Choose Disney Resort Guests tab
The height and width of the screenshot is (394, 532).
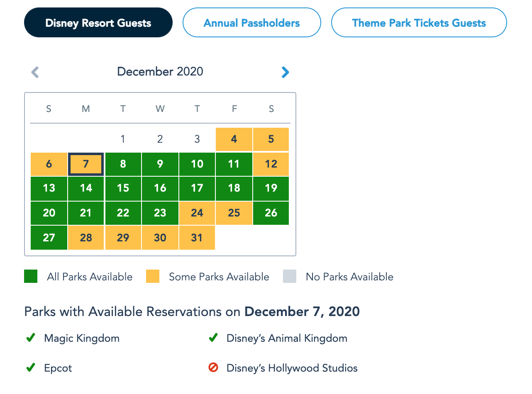[x=98, y=23]
